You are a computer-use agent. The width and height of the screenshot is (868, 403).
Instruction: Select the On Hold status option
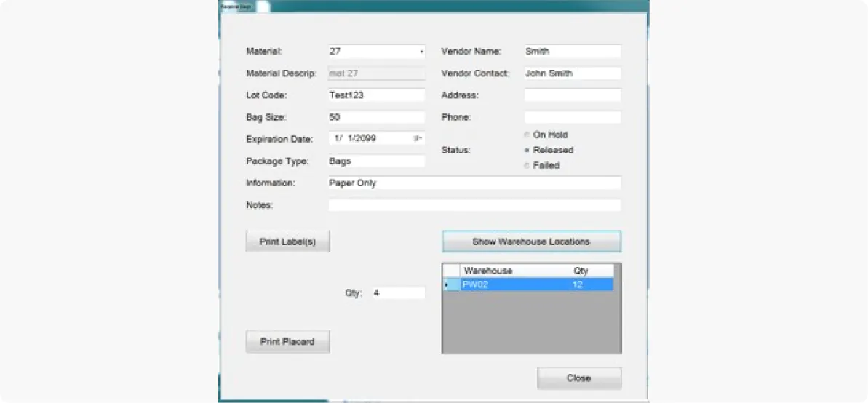(x=527, y=135)
